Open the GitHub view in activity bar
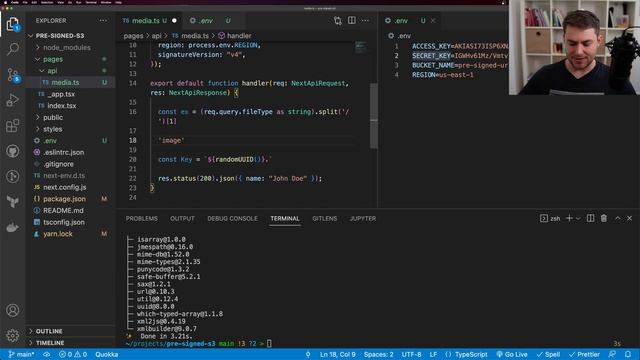The width and height of the screenshot is (640, 360). (x=13, y=151)
